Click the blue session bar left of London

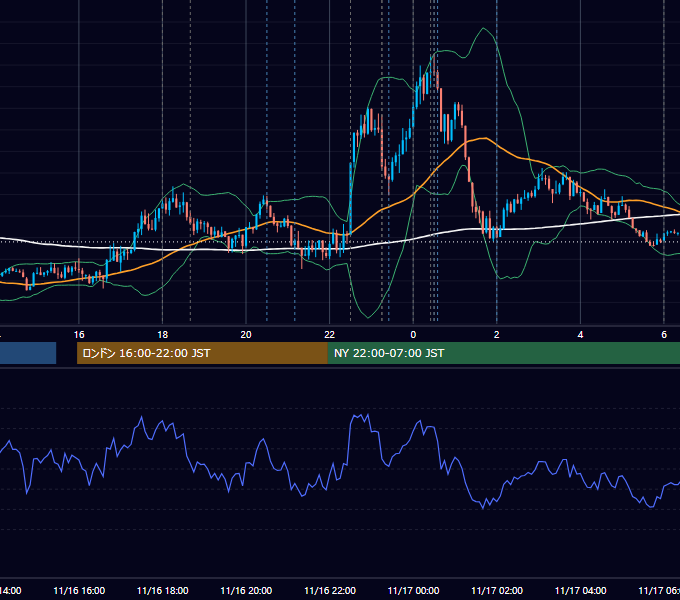[28, 353]
